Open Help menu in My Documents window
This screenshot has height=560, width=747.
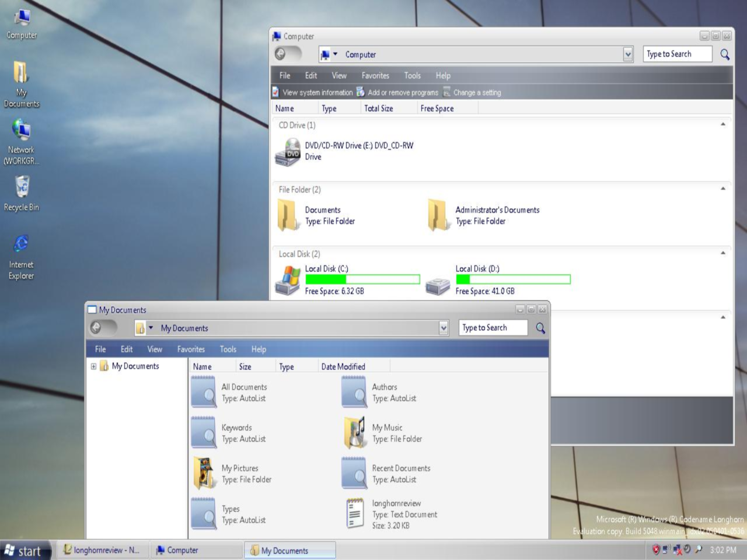coord(259,349)
